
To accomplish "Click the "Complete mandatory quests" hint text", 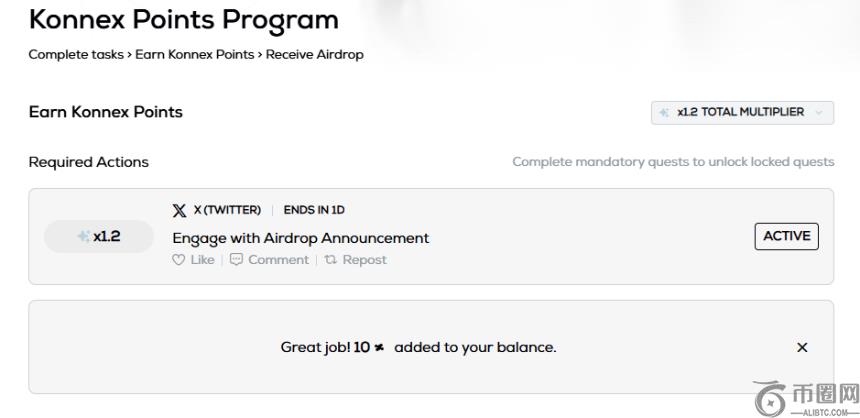I will click(673, 162).
